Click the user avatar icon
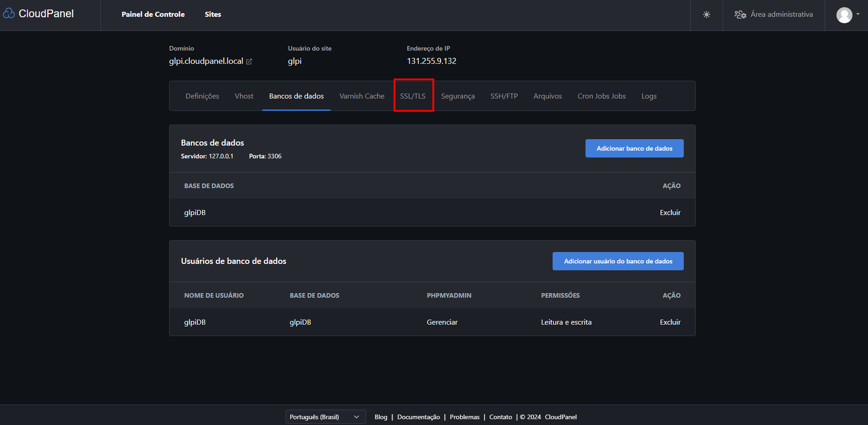 (844, 15)
